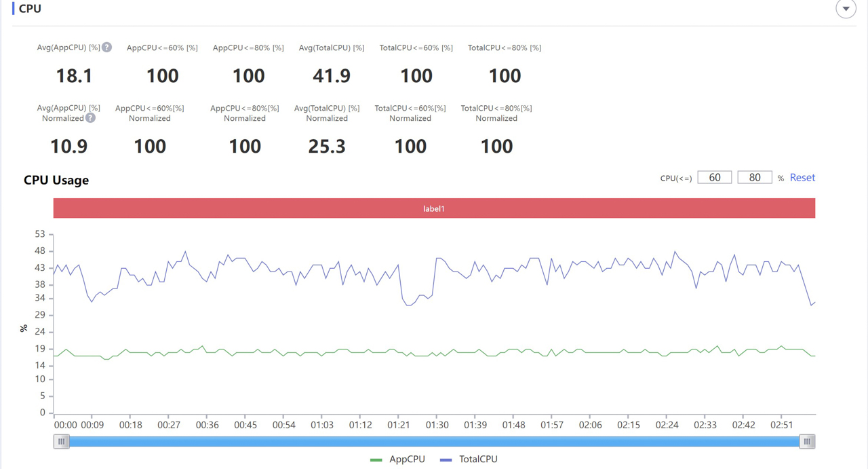Click help icon beside Avg(AppCPU) [%]

(106, 48)
